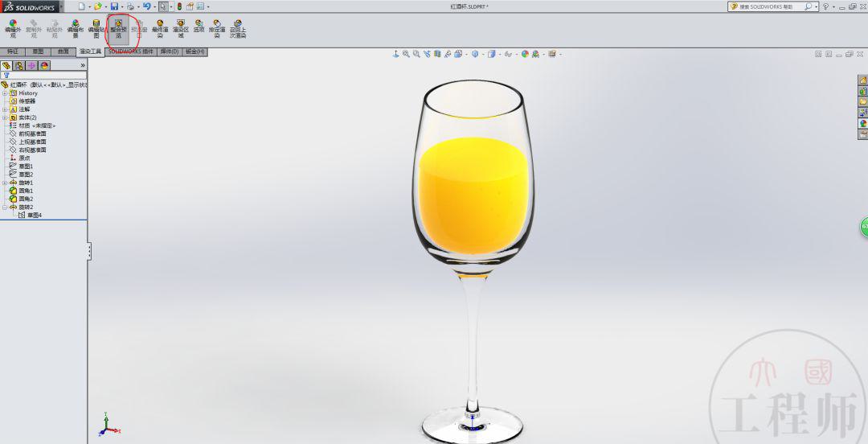Open View Settings icon in view toolbar
868x444 pixels.
552,54
